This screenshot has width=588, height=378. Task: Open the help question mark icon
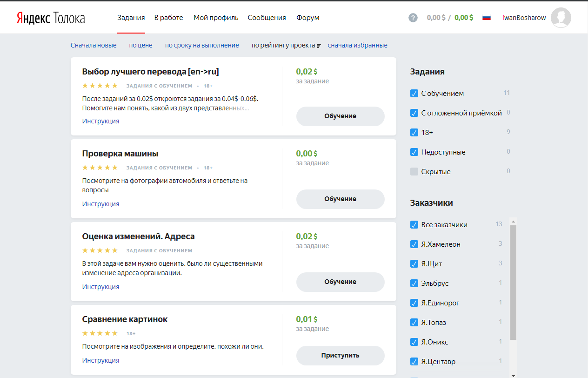413,18
